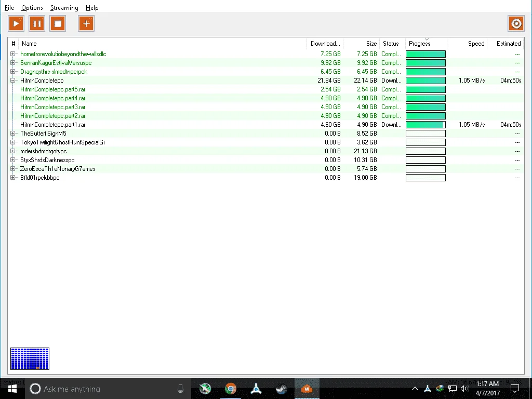532x399 pixels.
Task: Click the 21.84 GB downloaded value
Action: tap(329, 81)
